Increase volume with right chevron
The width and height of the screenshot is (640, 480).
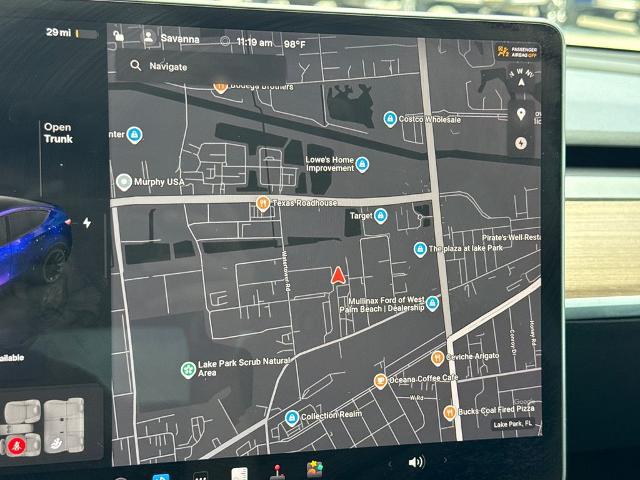(x=445, y=460)
